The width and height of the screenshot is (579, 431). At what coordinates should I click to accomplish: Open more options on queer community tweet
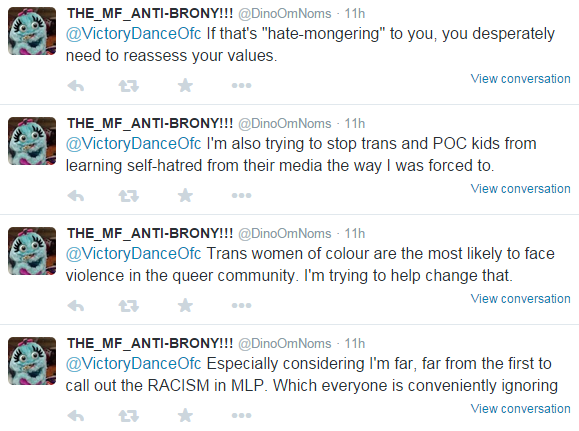241,305
